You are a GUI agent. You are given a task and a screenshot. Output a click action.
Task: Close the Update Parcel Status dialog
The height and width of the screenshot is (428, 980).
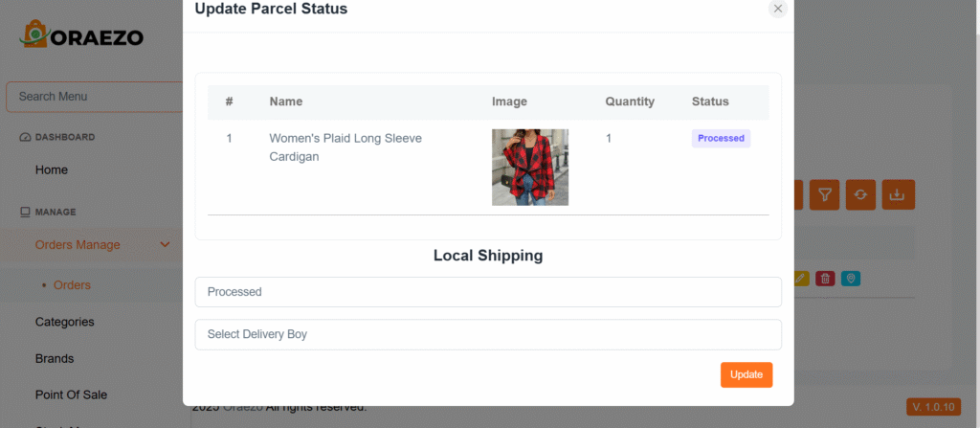(x=777, y=9)
